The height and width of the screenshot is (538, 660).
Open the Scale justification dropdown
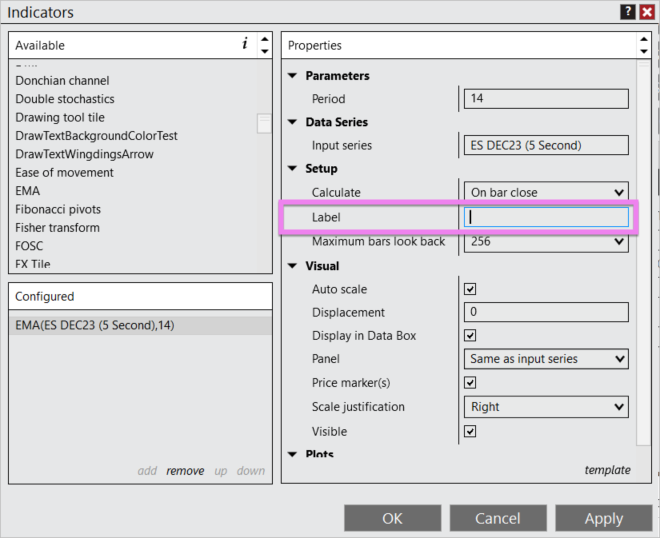point(546,407)
